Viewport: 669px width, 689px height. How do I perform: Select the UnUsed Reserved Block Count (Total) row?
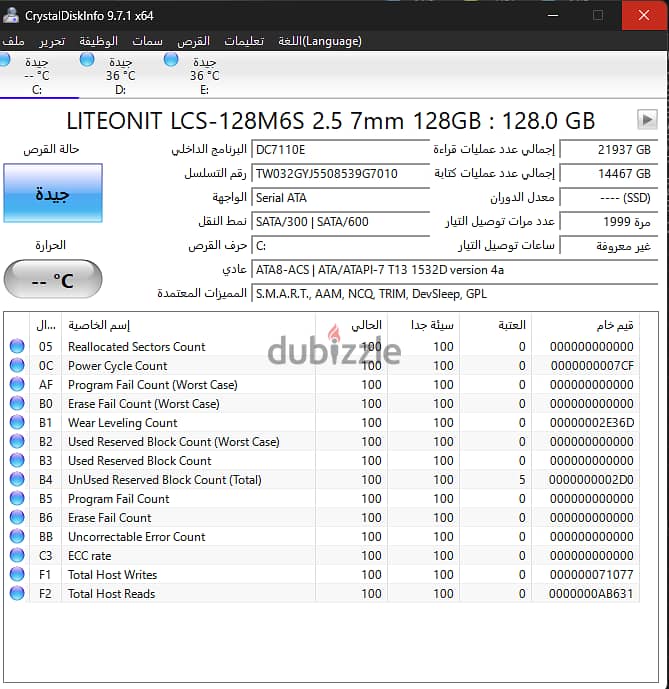pos(322,479)
